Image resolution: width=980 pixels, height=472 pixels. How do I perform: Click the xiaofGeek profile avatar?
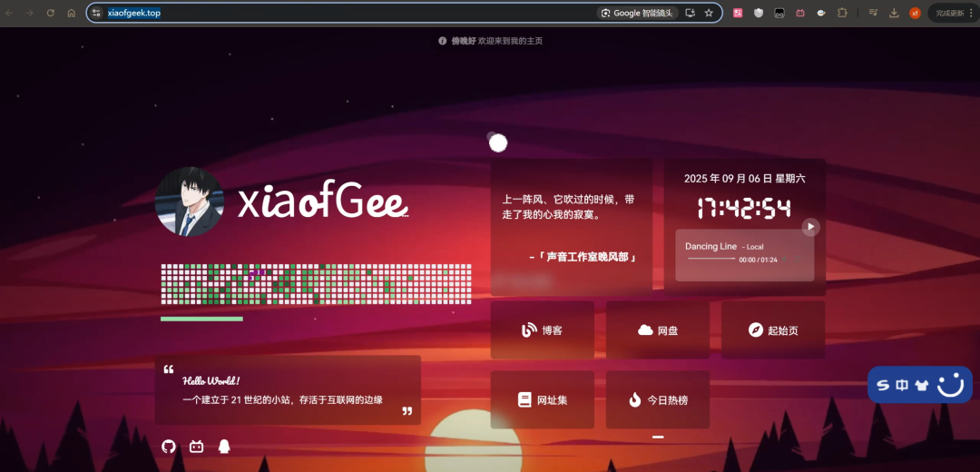coord(190,202)
